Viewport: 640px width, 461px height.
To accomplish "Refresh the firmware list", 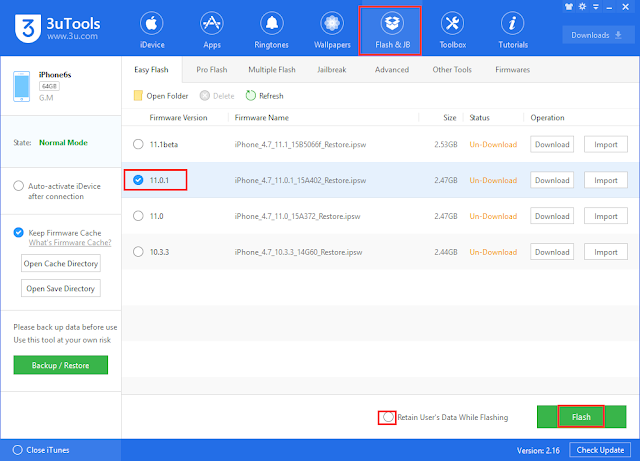I will (264, 96).
